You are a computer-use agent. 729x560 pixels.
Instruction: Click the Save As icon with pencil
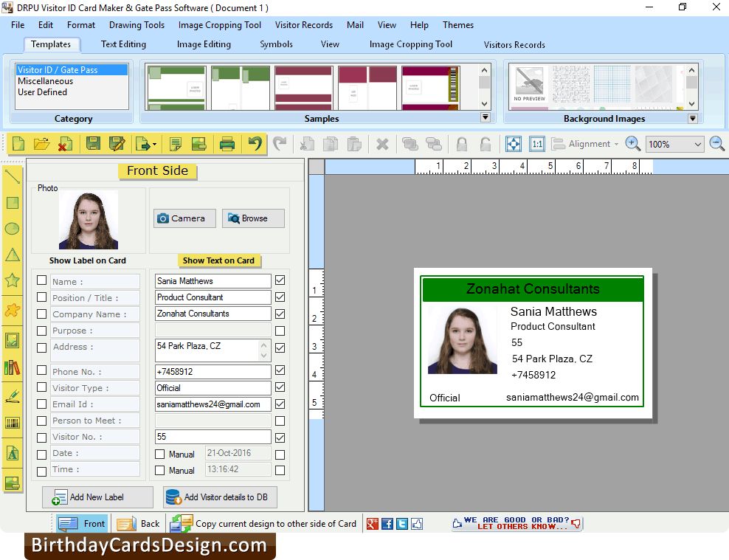pos(117,144)
